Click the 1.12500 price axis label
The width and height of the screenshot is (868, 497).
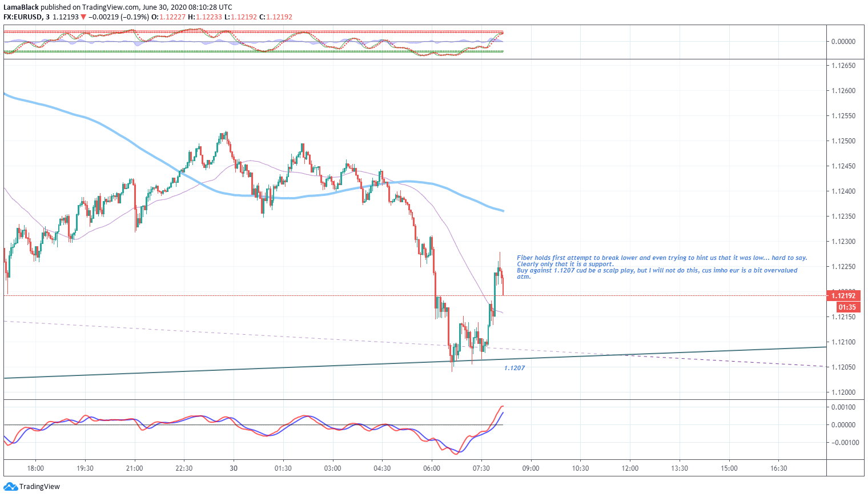[x=843, y=141]
